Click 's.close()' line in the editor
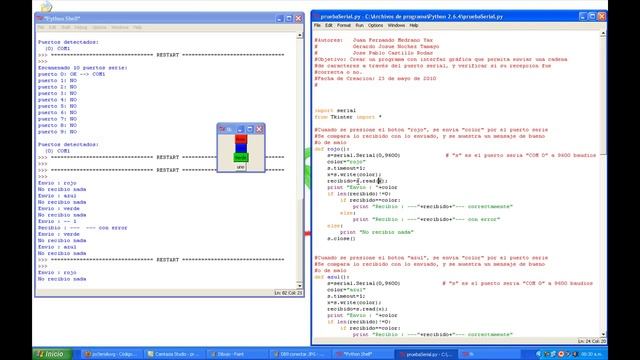640x360 pixels. [341, 238]
